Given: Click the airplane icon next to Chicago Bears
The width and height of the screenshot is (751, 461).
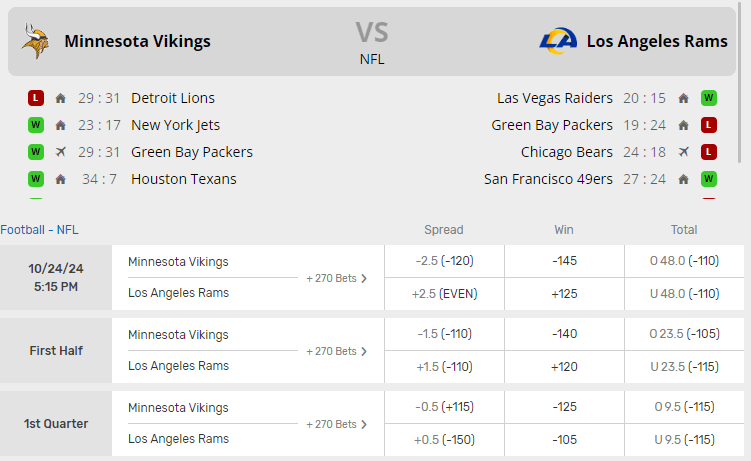Looking at the screenshot, I should [x=684, y=152].
